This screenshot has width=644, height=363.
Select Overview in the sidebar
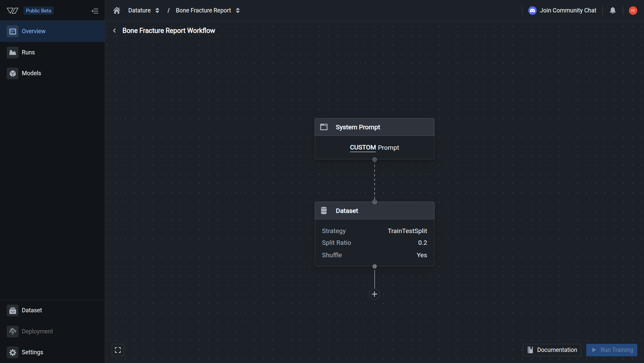pyautogui.click(x=52, y=31)
